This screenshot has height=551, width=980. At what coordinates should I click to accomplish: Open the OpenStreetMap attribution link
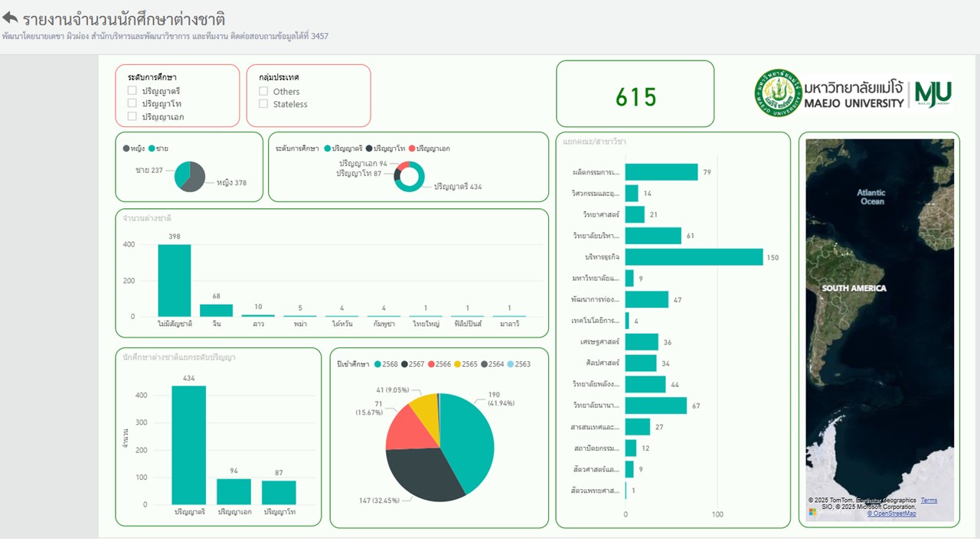point(891,514)
